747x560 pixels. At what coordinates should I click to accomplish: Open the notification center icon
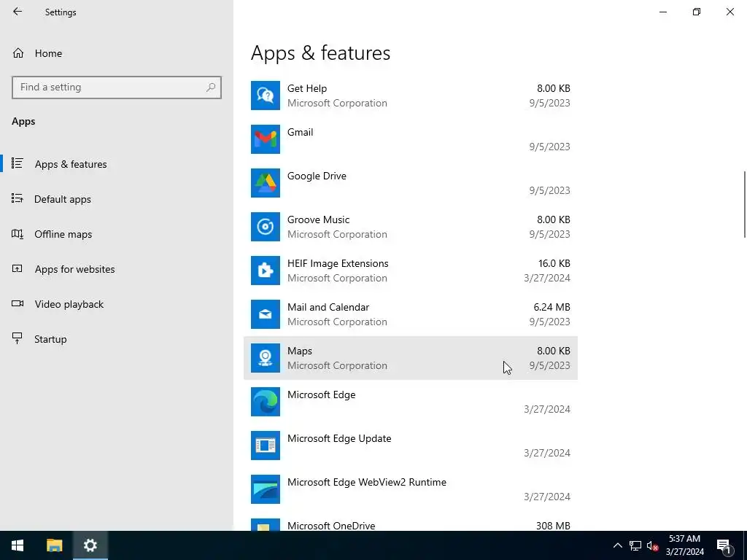pyautogui.click(x=724, y=545)
